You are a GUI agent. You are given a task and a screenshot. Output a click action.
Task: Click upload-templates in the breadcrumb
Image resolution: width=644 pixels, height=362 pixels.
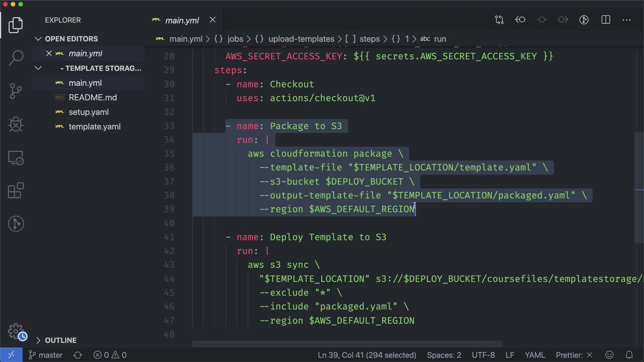pyautogui.click(x=301, y=39)
